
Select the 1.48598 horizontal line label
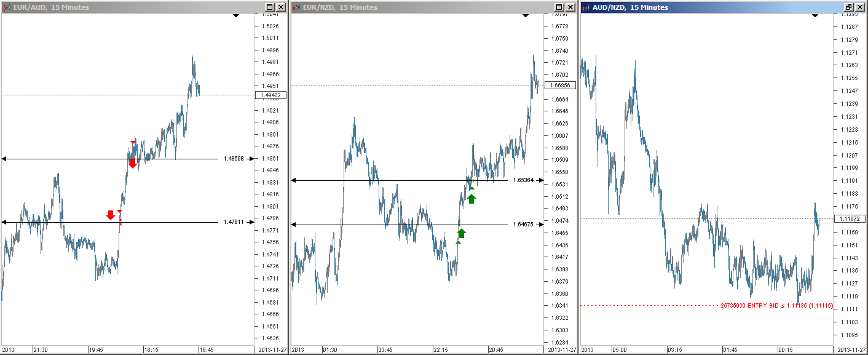[234, 159]
